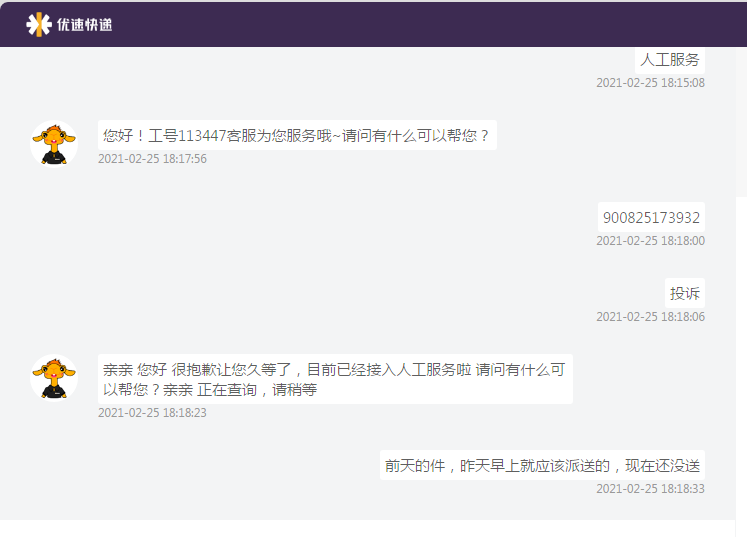Click timestamp 2021-02-25 18:18:00

pos(650,241)
